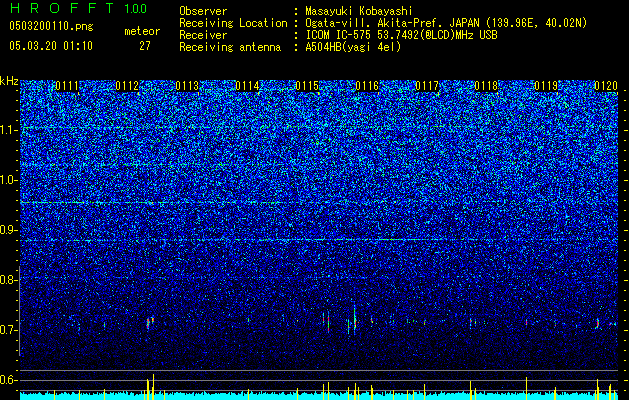This screenshot has height=400, width=629.
Task: Click the 0.6 kHz axis label
Action: coord(9,380)
